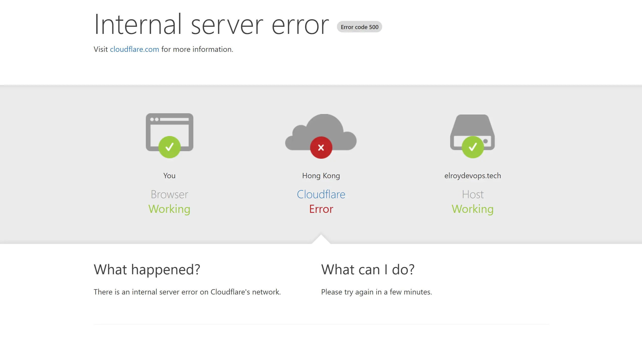Image resolution: width=642 pixels, height=364 pixels.
Task: Click the Internal server error heading
Action: pyautogui.click(x=211, y=25)
